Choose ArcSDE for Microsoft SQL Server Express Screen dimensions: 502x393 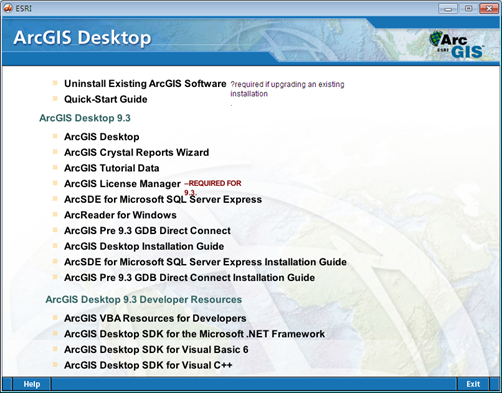click(x=163, y=199)
